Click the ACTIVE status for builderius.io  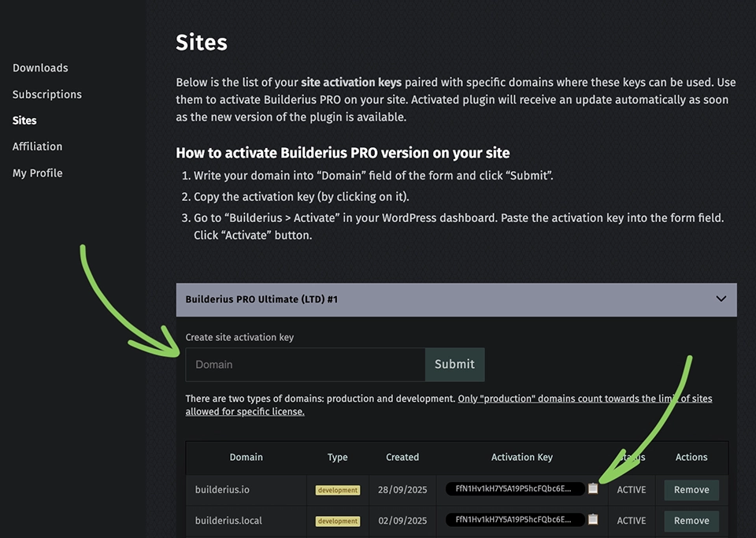pyautogui.click(x=632, y=489)
